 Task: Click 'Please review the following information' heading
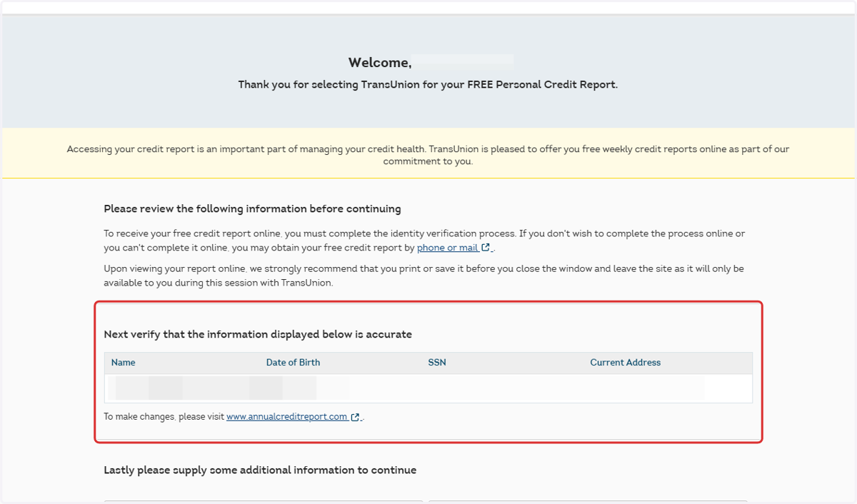252,209
